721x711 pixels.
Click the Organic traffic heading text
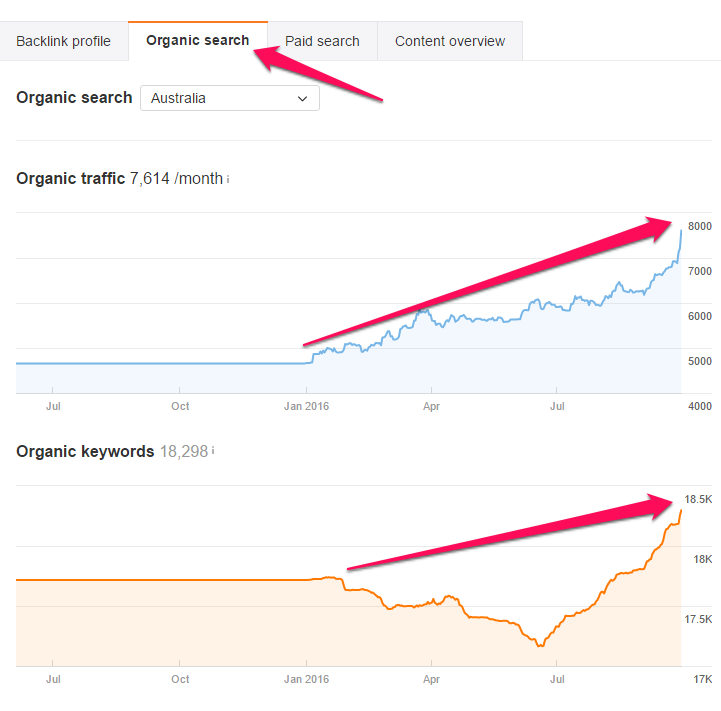pyautogui.click(x=70, y=179)
